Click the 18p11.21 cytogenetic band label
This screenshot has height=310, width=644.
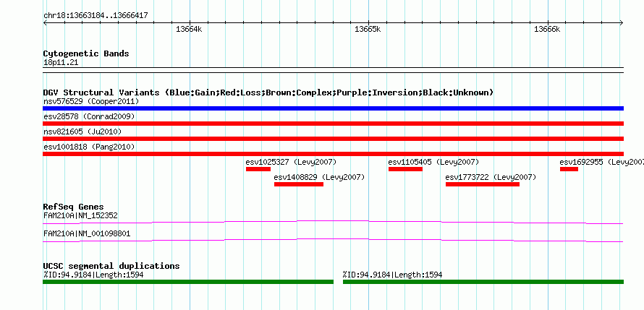(61, 63)
